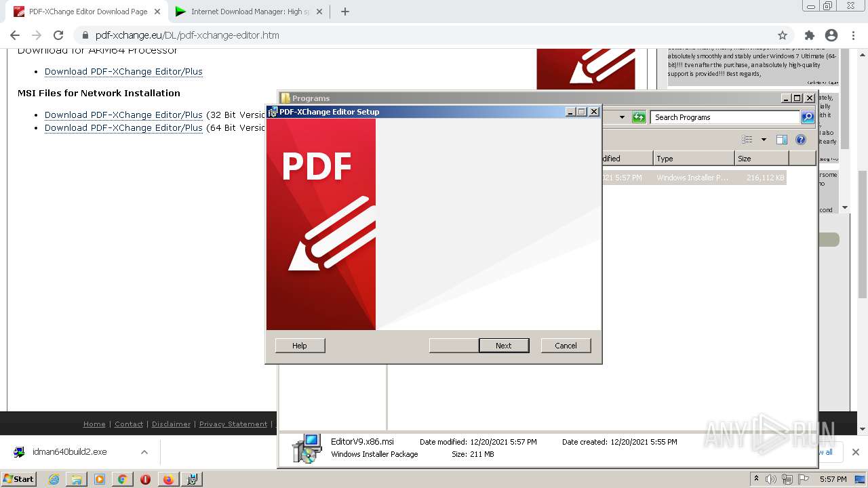The height and width of the screenshot is (488, 868).
Task: Open the Contact footer link
Action: pos(129,424)
